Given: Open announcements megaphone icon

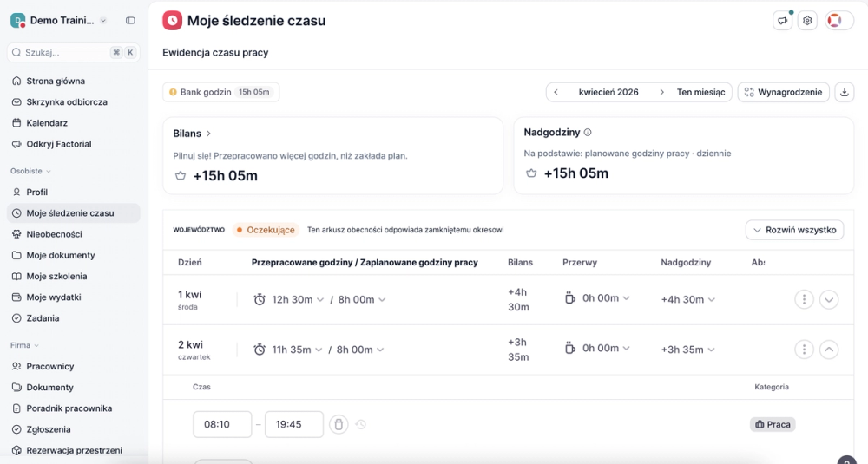Looking at the screenshot, I should tap(782, 21).
